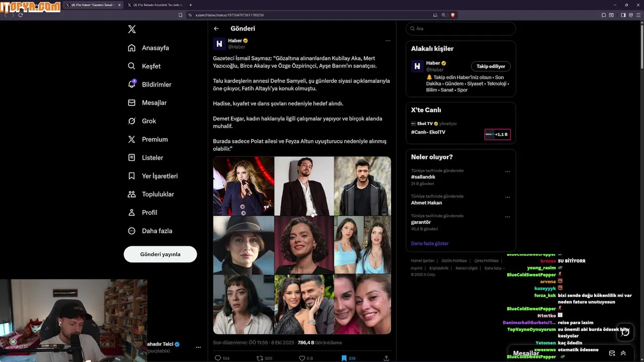644x362 pixels.
Task: Open the photo of man in black suit
Action: (x=304, y=186)
